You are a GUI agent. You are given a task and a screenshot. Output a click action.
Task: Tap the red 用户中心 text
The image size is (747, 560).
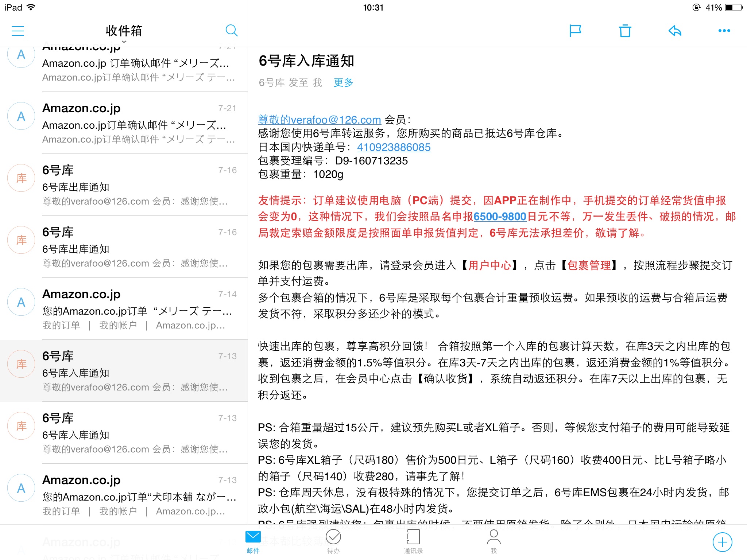pyautogui.click(x=490, y=265)
